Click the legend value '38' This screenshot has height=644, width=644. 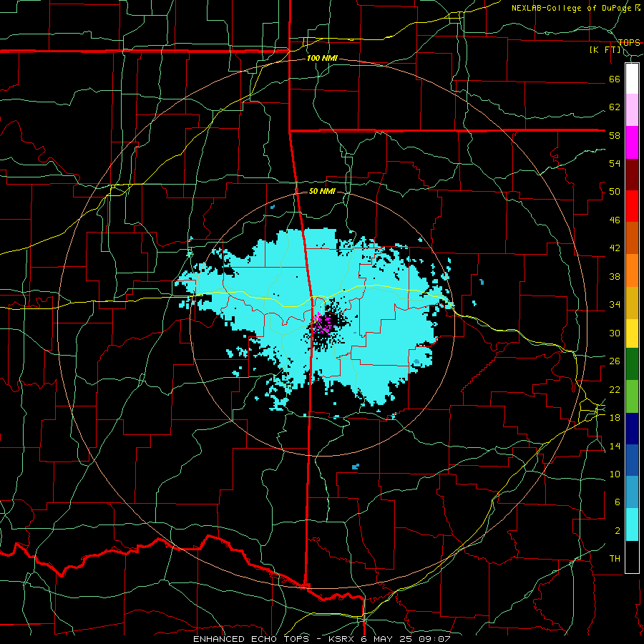pyautogui.click(x=615, y=276)
